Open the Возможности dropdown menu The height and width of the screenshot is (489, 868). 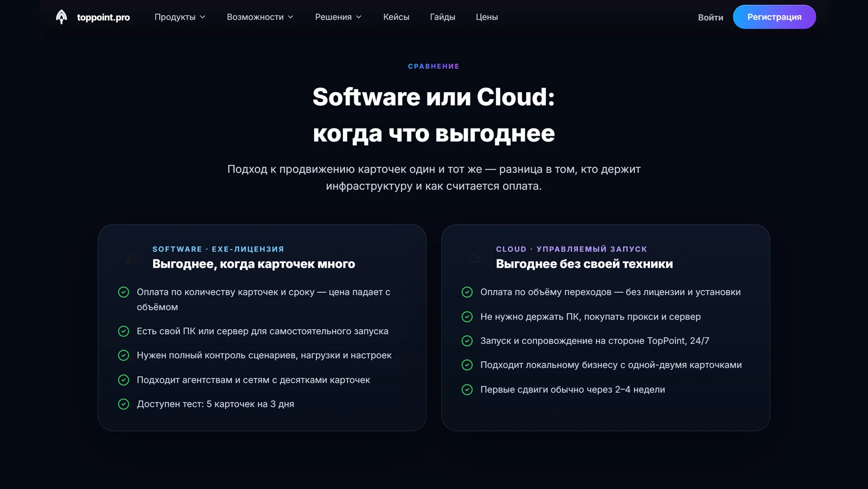click(260, 17)
